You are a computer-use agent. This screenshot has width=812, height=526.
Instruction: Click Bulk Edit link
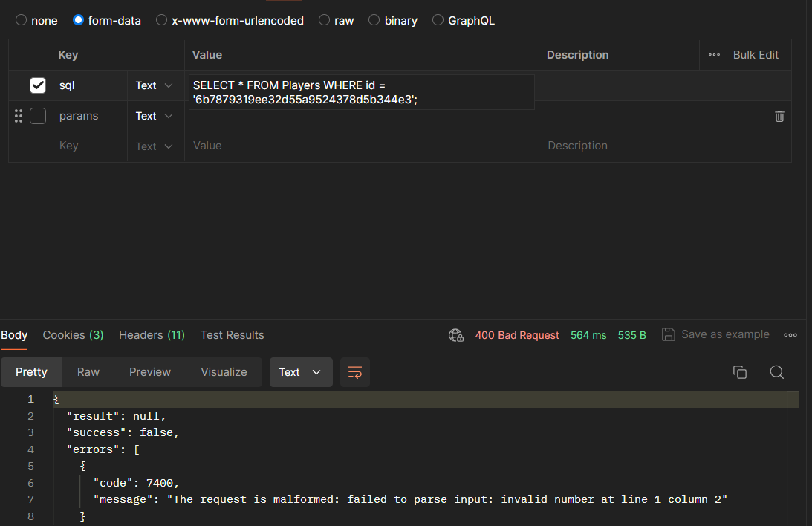click(756, 55)
